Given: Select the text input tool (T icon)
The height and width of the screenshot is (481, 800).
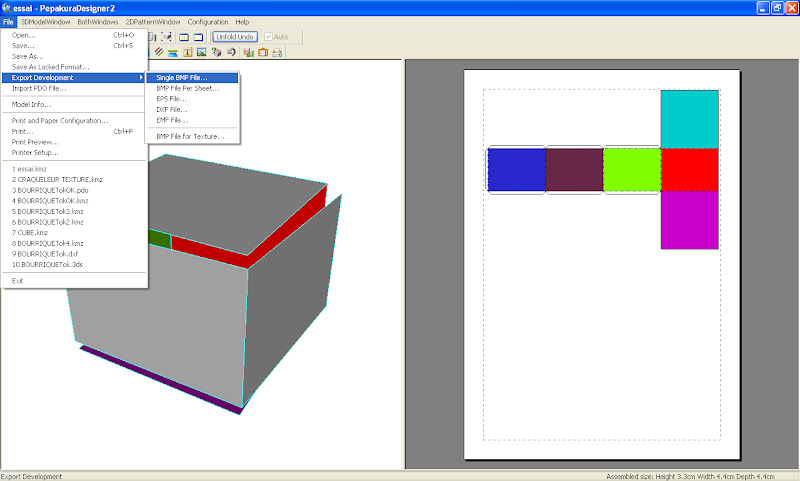Looking at the screenshot, I should tap(187, 52).
